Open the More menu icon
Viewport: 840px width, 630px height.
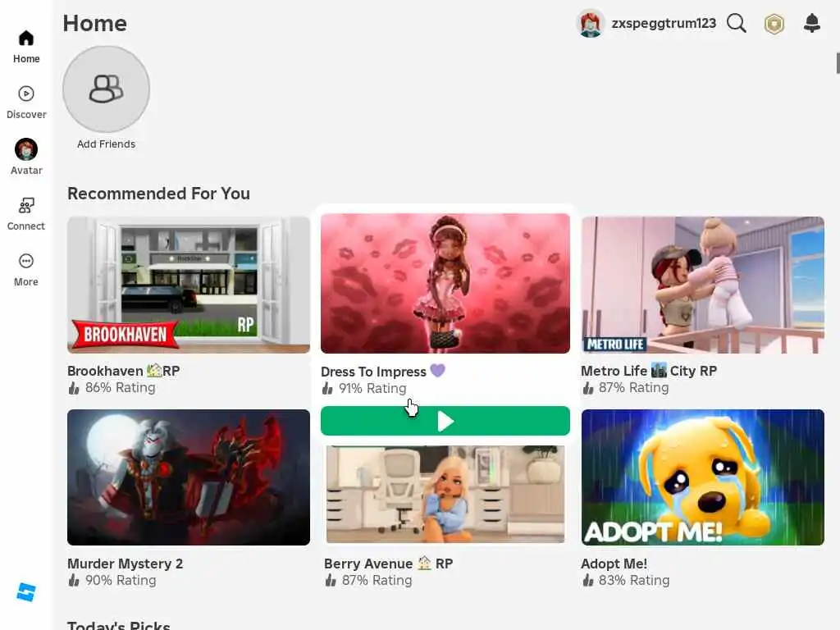point(25,261)
